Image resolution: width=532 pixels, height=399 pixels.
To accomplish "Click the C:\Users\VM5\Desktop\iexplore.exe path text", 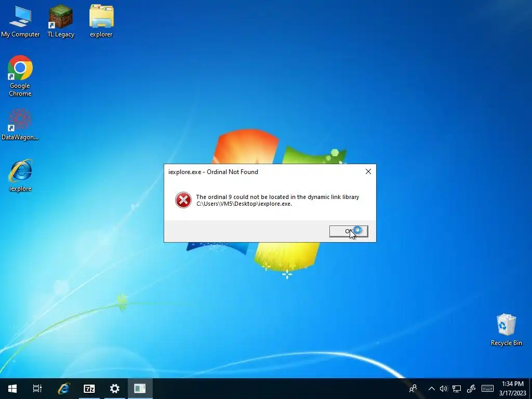I will pos(244,204).
